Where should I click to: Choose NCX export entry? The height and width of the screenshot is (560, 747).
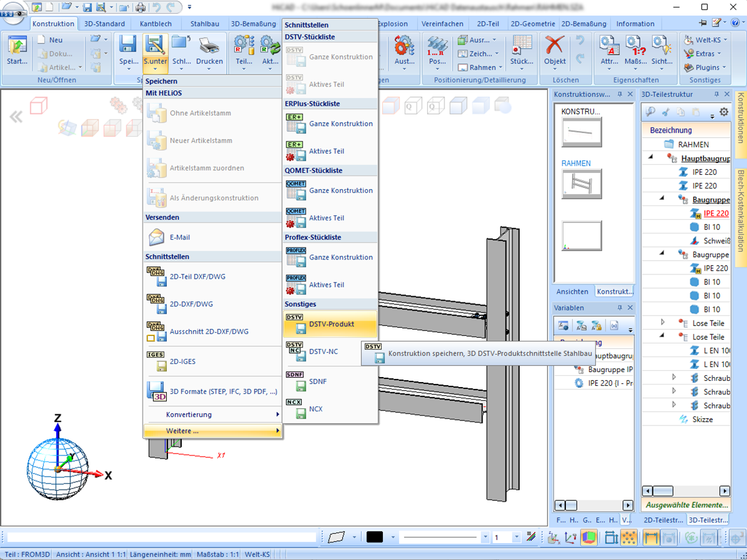coord(331,409)
